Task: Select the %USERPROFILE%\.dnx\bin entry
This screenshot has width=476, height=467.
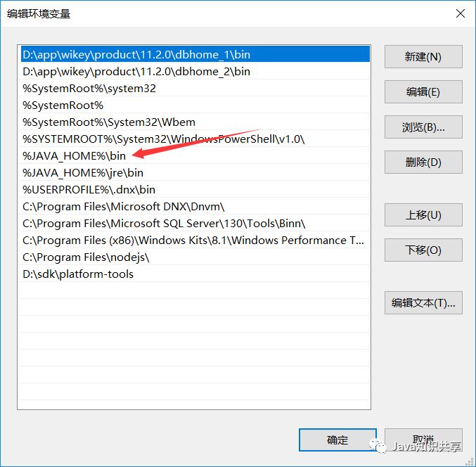Action: click(x=195, y=189)
